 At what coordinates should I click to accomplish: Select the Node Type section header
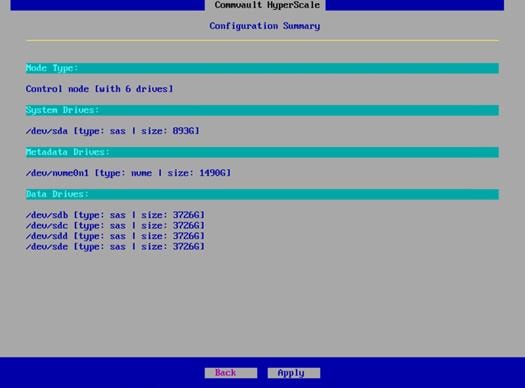262,68
